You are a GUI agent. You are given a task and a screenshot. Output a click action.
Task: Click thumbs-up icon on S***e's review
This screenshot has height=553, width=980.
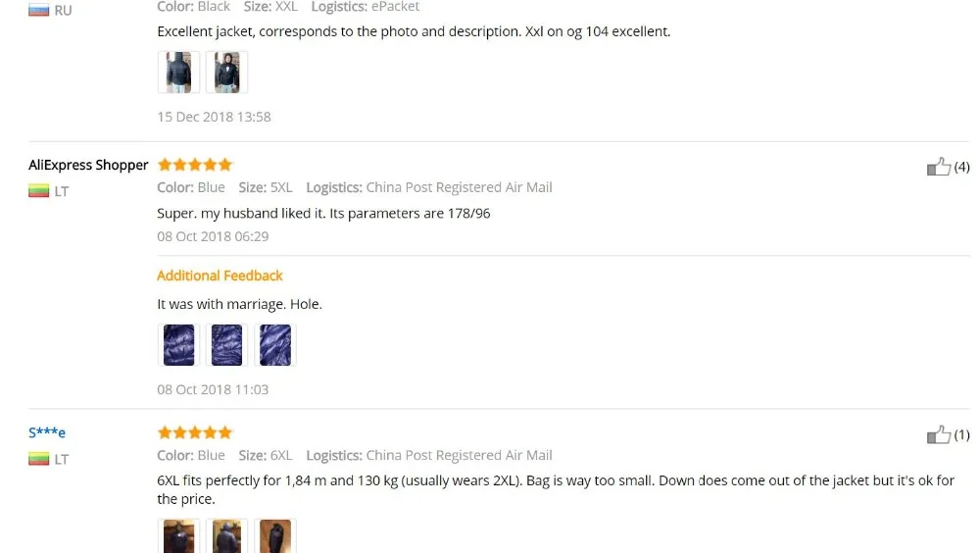(938, 434)
